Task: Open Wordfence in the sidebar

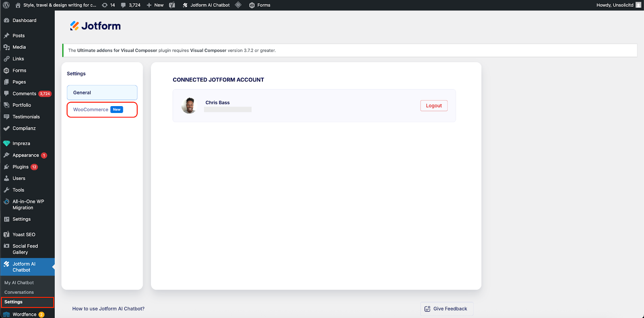Action: (x=24, y=314)
